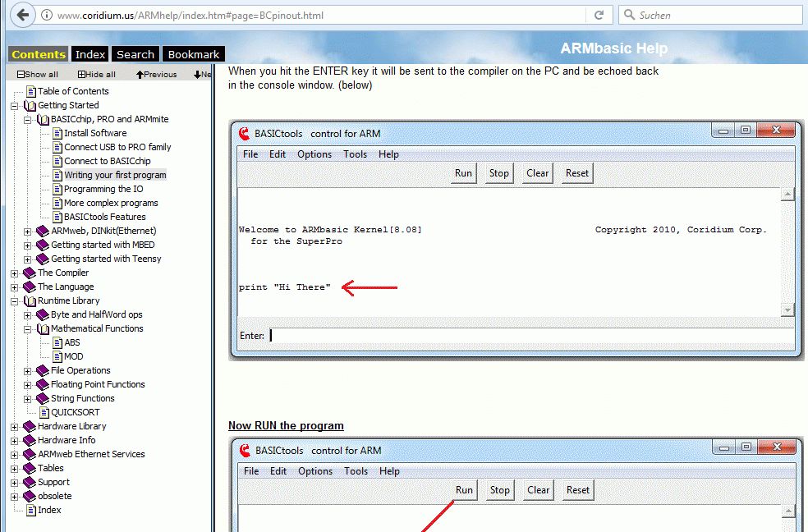The width and height of the screenshot is (808, 532).
Task: Click the Install Software page icon
Action: (57, 133)
